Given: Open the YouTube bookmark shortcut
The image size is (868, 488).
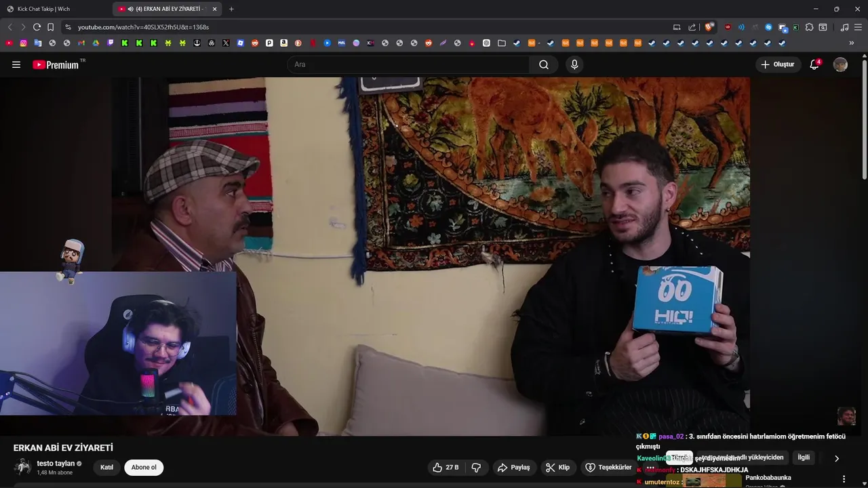Looking at the screenshot, I should pos(9,43).
